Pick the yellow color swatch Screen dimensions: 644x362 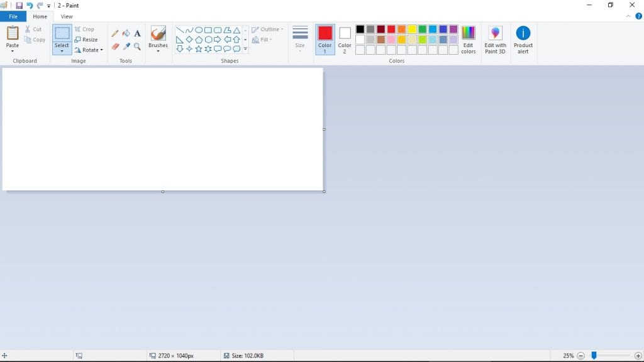411,30
